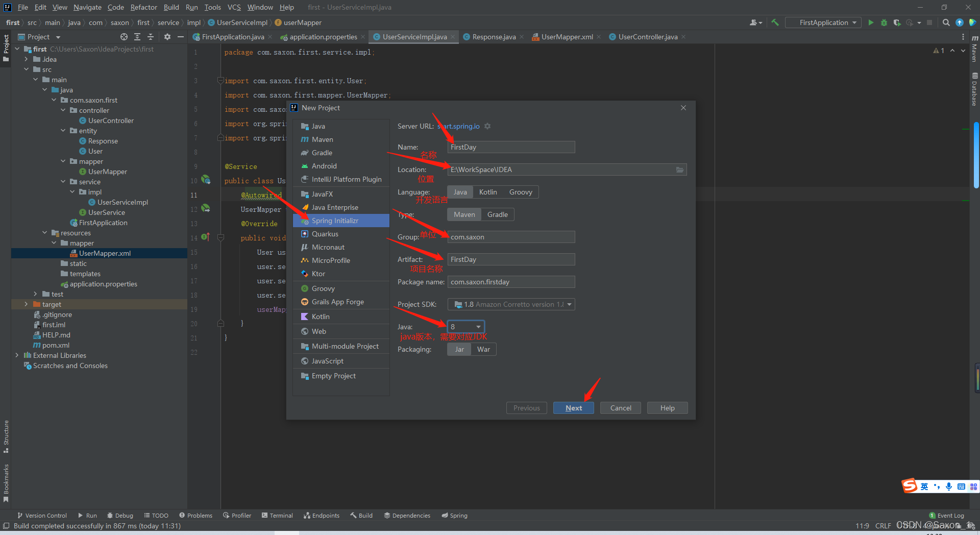Click the Select Opened File target icon
Image resolution: width=980 pixels, height=535 pixels.
(124, 37)
